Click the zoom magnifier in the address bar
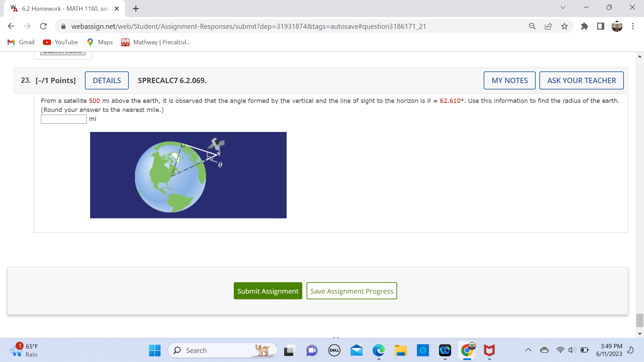 pyautogui.click(x=532, y=26)
